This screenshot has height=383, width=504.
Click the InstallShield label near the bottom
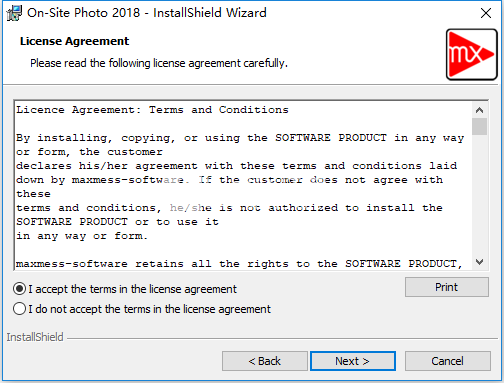[x=35, y=337]
